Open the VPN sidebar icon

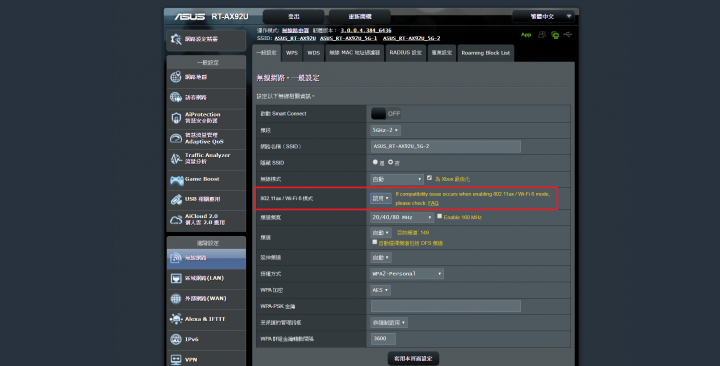[176, 359]
